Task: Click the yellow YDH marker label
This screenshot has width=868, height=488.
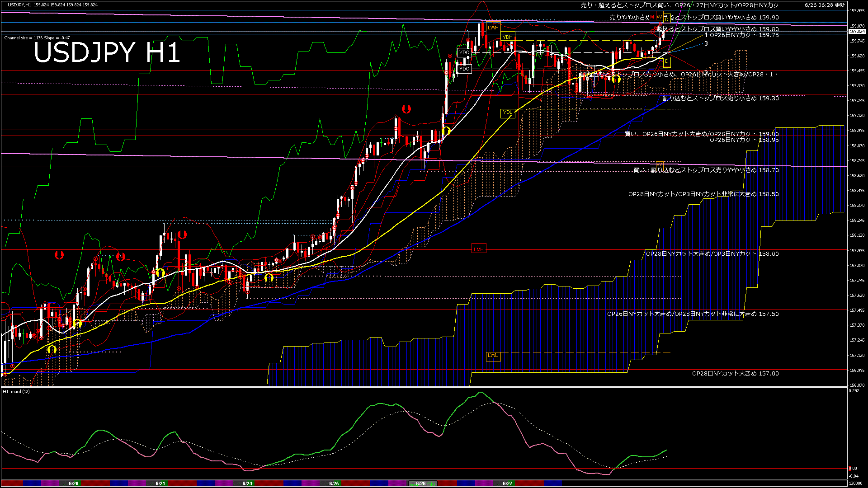Action: coord(508,37)
